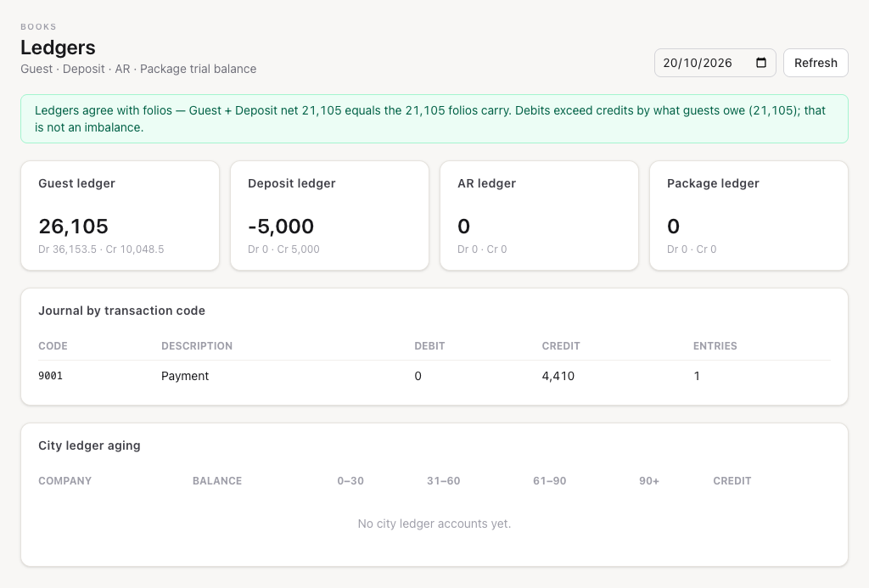Click the BOOKS breadcrumb label
The image size is (869, 588).
pos(38,26)
